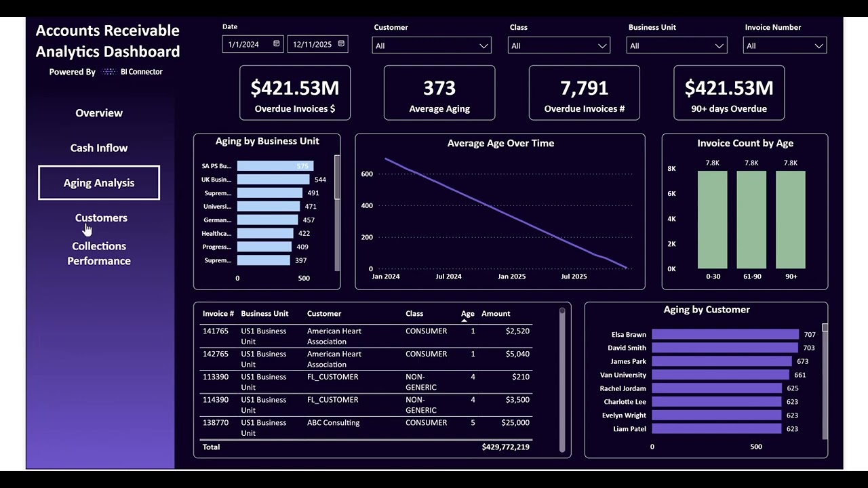The width and height of the screenshot is (868, 488).
Task: Open calendar picker for start date 1/1/2024
Action: (x=277, y=44)
